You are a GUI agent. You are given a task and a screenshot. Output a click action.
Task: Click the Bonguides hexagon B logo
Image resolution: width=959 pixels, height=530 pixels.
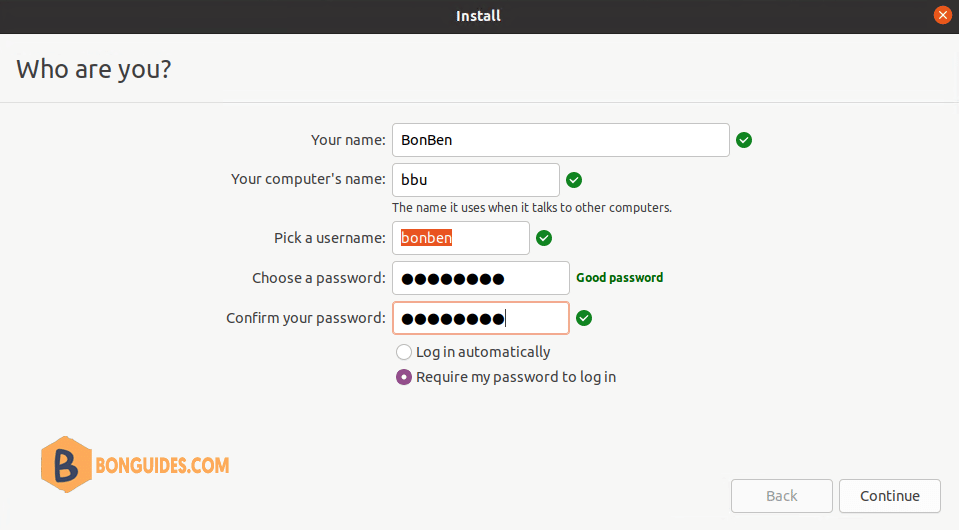click(66, 465)
